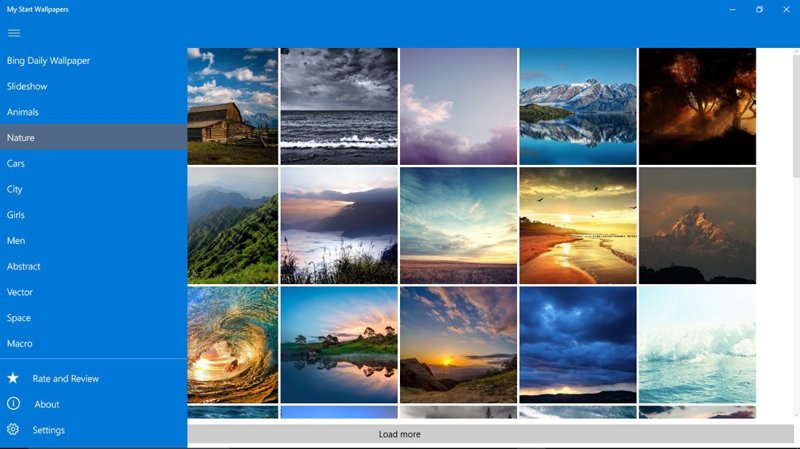
Task: Click the Load more button
Action: point(490,434)
